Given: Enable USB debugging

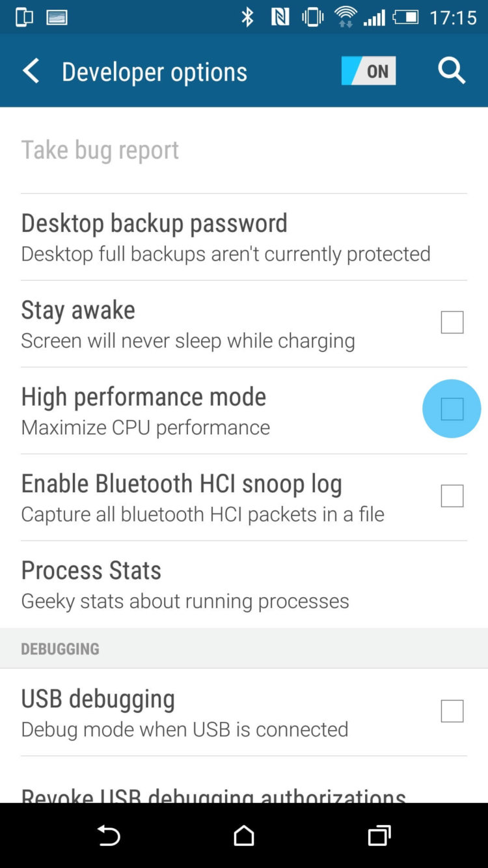Looking at the screenshot, I should pos(452,711).
